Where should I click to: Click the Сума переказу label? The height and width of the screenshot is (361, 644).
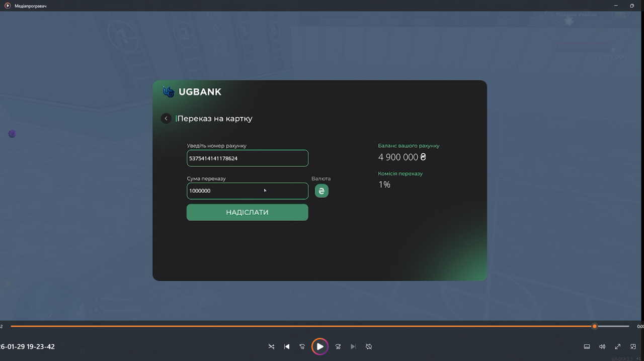(206, 178)
